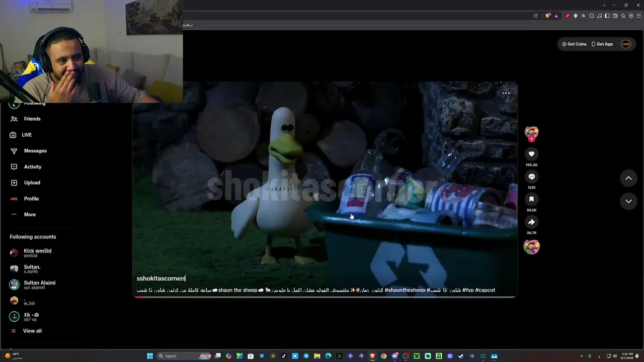Open the Windows Start menu
The image size is (644, 362).
click(x=149, y=356)
